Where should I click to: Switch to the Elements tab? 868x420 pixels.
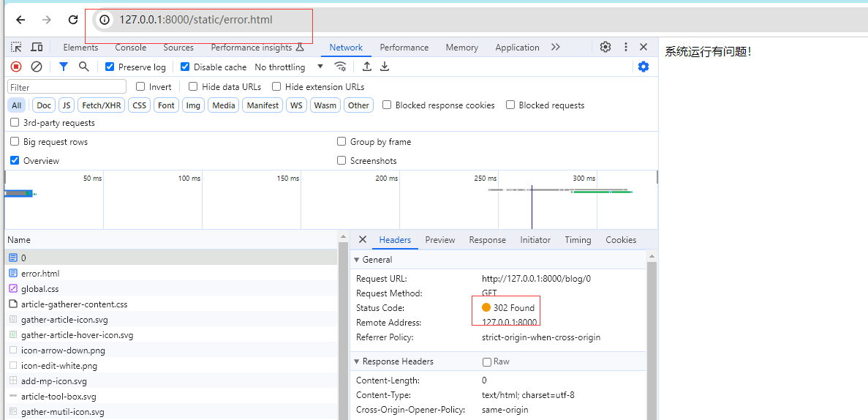81,47
